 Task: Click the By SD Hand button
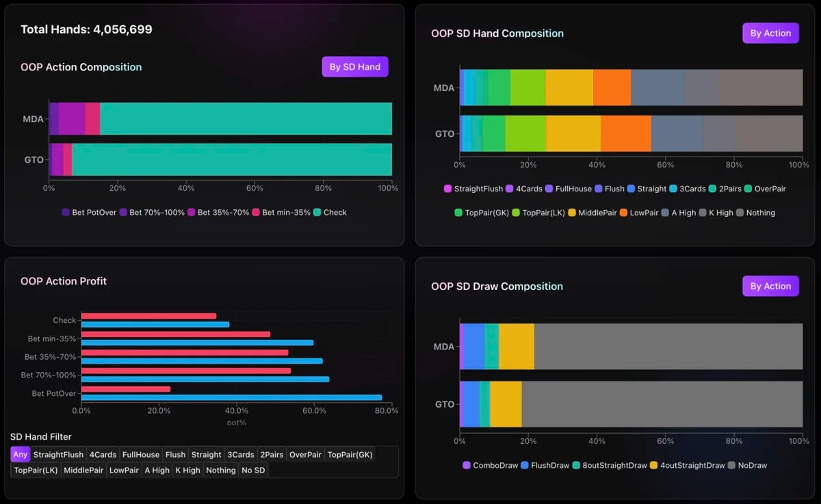click(x=355, y=67)
